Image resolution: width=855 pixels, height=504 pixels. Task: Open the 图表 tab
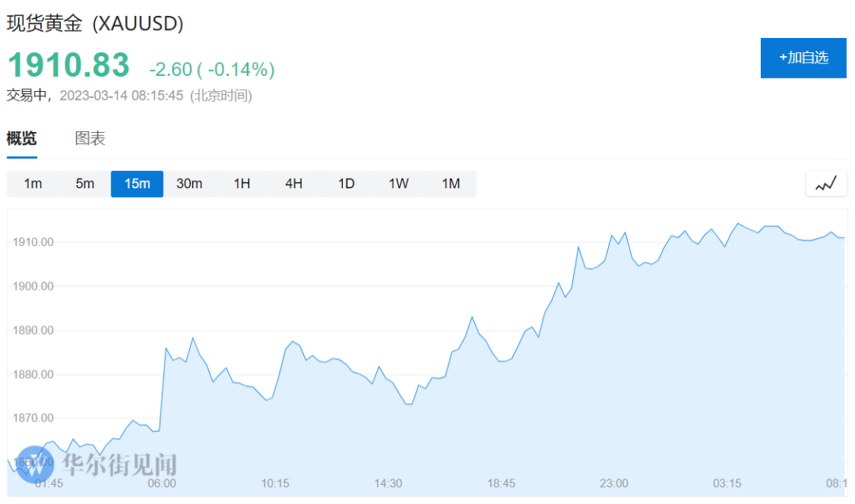click(x=90, y=138)
